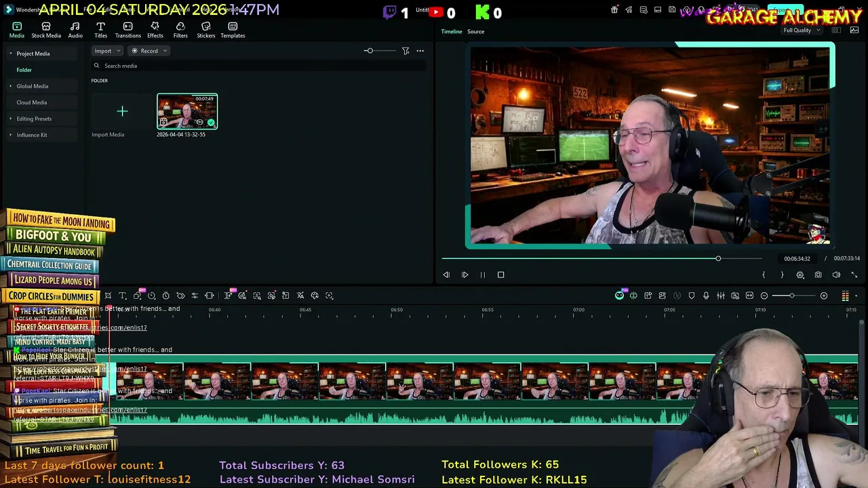Select the timeline Crop tool

point(108,296)
